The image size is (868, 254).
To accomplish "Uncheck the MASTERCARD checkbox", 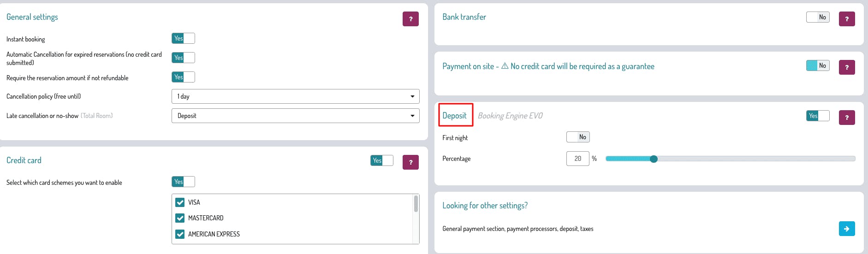I will [x=180, y=218].
